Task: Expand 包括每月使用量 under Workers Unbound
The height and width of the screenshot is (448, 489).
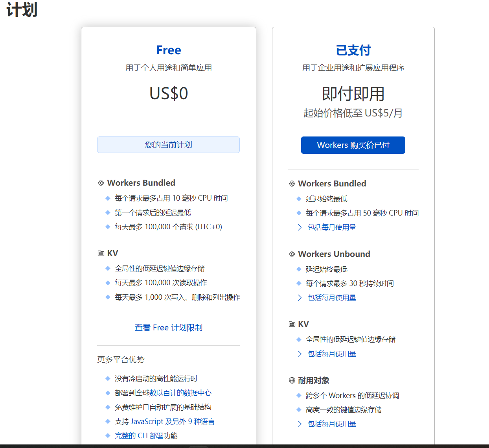Action: coord(332,297)
